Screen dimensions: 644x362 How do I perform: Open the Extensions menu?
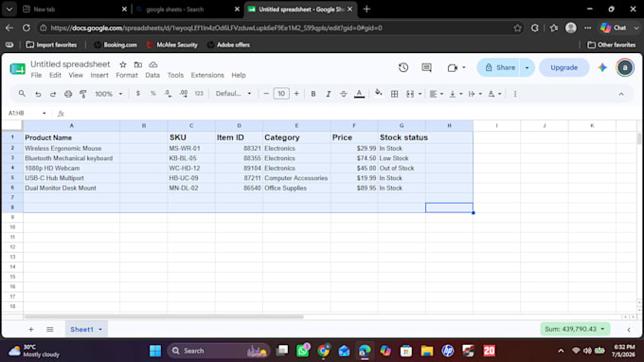pos(207,75)
